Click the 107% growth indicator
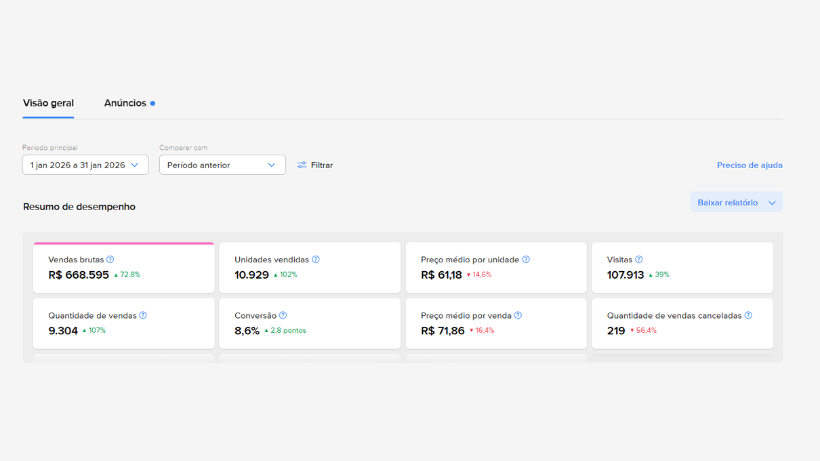The width and height of the screenshot is (820, 461). [94, 330]
